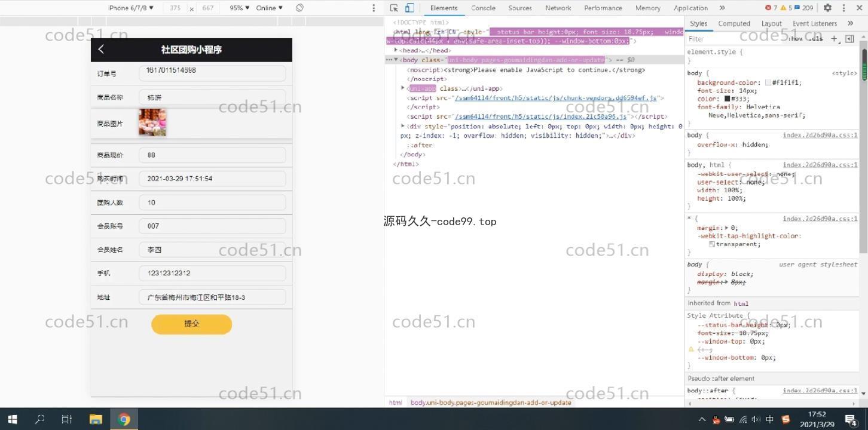Click the battery tray icon
The height and width of the screenshot is (430, 868).
coord(729,419)
